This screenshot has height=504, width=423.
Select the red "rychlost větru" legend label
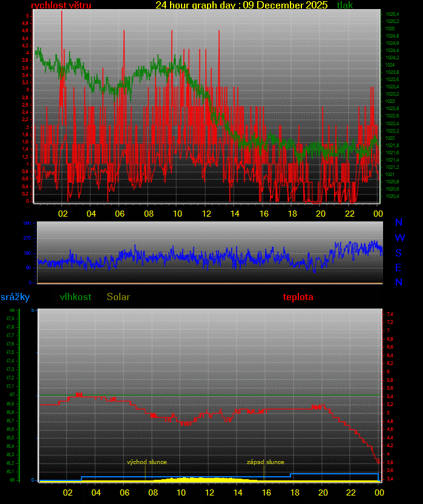click(x=61, y=5)
